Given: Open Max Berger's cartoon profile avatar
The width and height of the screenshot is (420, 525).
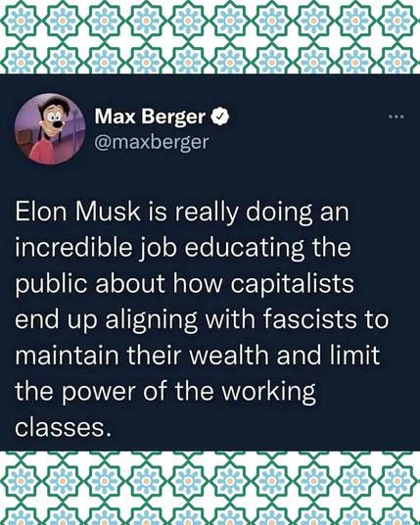Looking at the screenshot, I should click(x=50, y=128).
